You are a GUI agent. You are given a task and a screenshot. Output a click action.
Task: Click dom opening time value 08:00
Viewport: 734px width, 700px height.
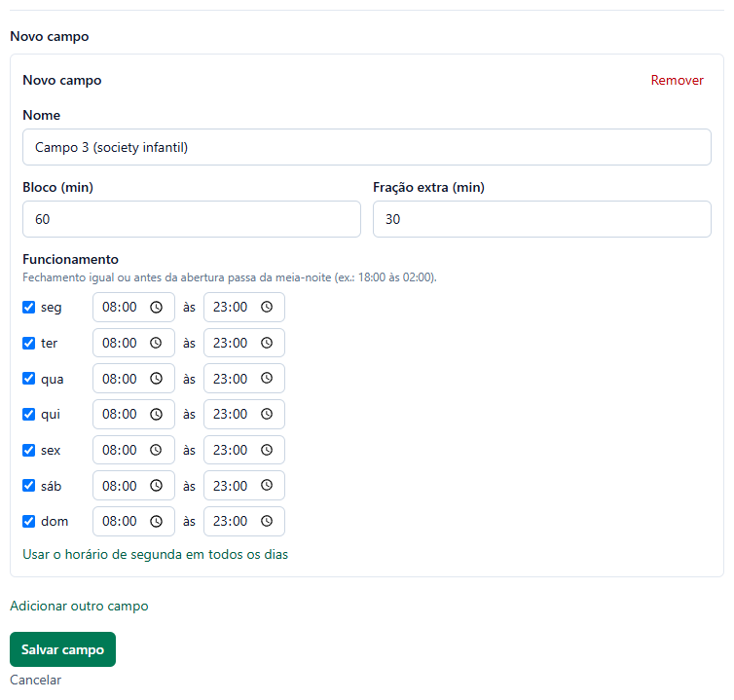120,522
